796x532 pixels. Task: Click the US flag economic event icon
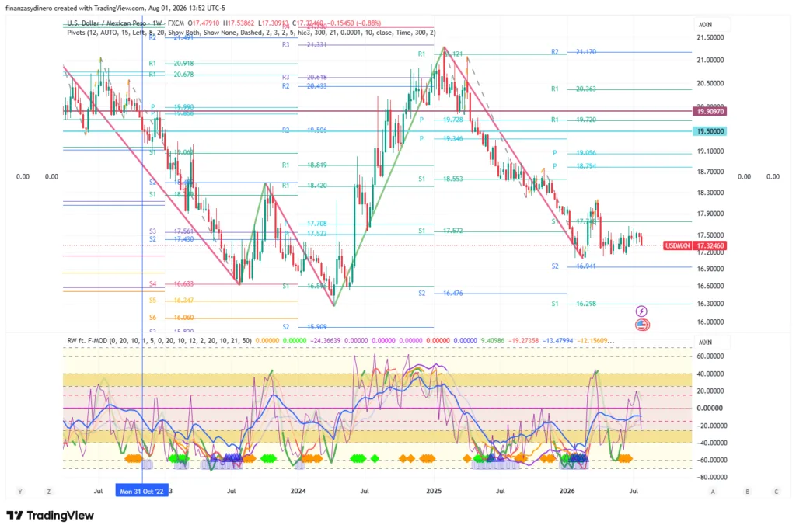(x=642, y=325)
